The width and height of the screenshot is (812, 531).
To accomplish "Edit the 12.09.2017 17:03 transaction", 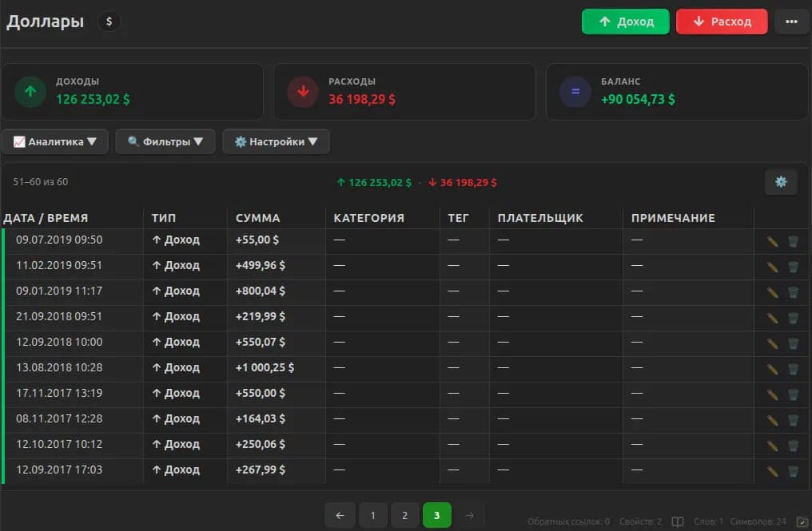I will point(772,471).
